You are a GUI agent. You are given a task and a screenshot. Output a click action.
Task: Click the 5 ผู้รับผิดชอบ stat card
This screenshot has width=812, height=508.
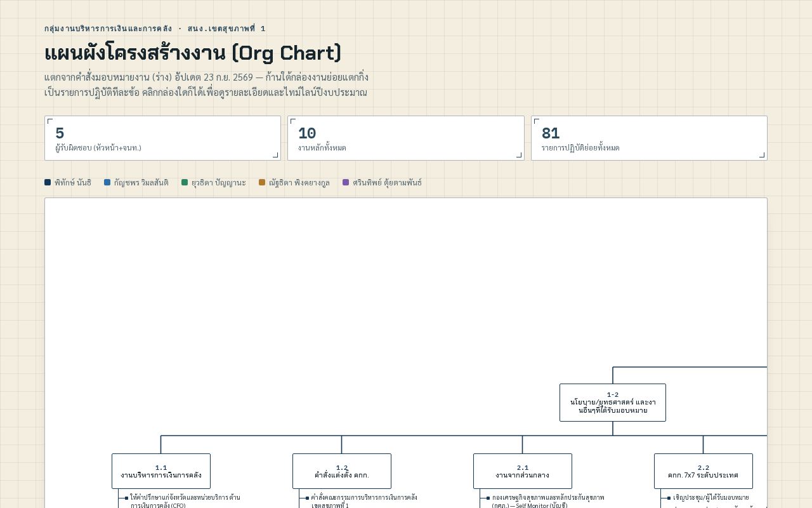[x=162, y=138]
